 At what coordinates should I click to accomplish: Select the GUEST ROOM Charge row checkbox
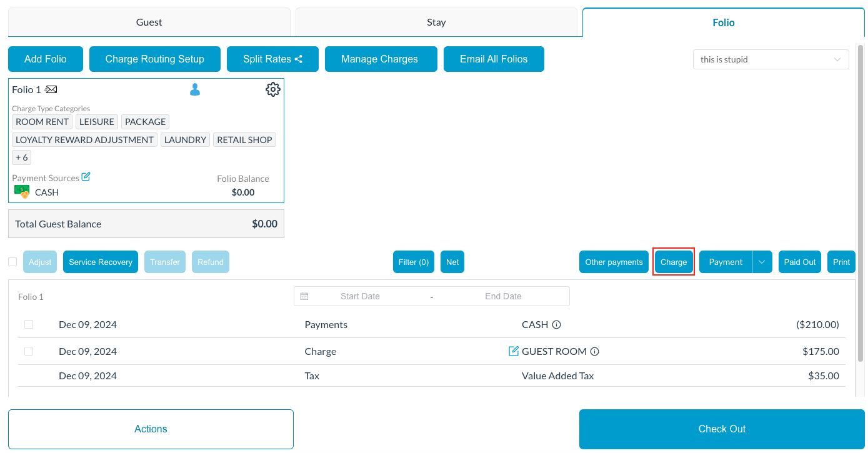pyautogui.click(x=29, y=351)
